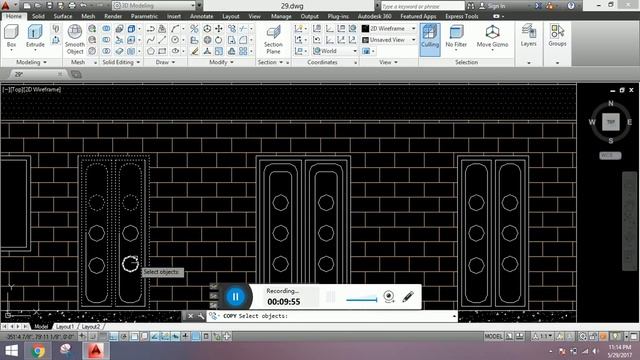Switch to the Express Tools ribbon tab
The height and width of the screenshot is (360, 640).
[462, 16]
